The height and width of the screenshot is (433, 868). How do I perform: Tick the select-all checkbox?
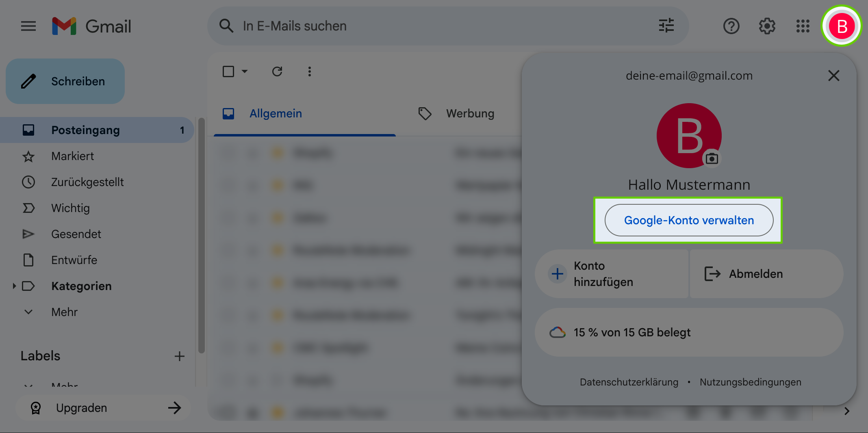pyautogui.click(x=228, y=71)
